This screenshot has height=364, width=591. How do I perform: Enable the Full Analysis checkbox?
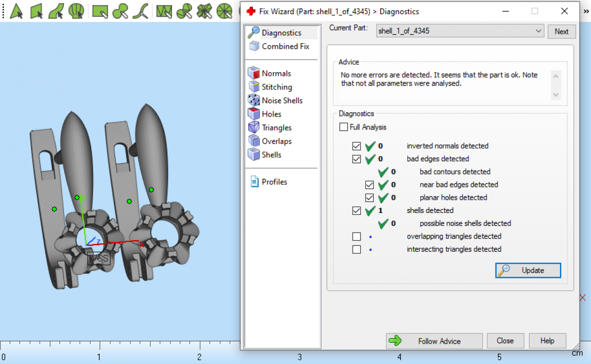(344, 127)
